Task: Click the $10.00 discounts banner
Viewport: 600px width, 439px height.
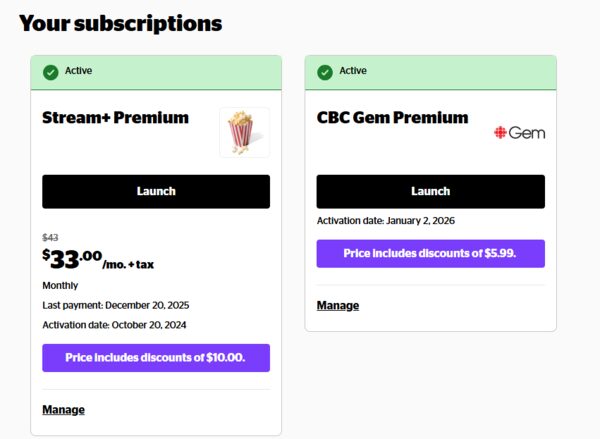Action: coord(155,357)
